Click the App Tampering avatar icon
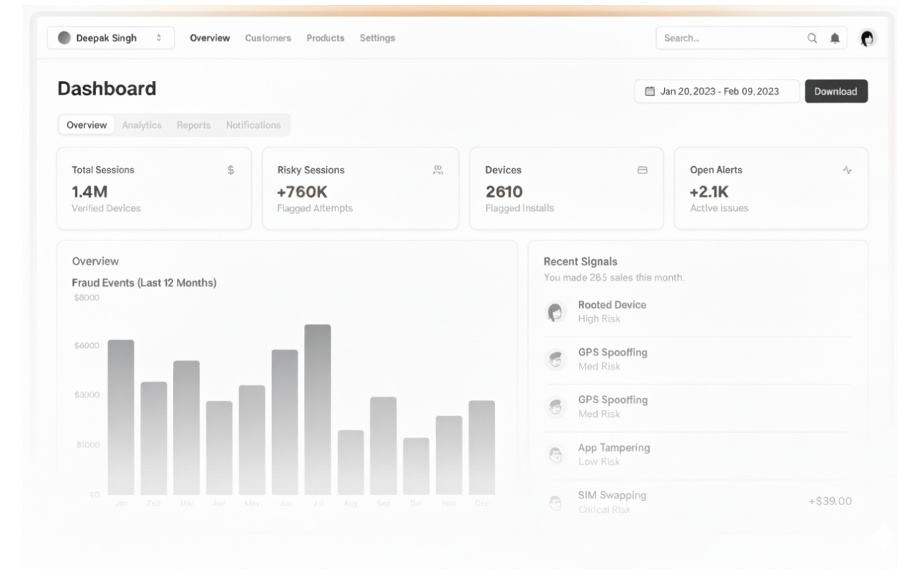The image size is (924, 578). pyautogui.click(x=555, y=454)
